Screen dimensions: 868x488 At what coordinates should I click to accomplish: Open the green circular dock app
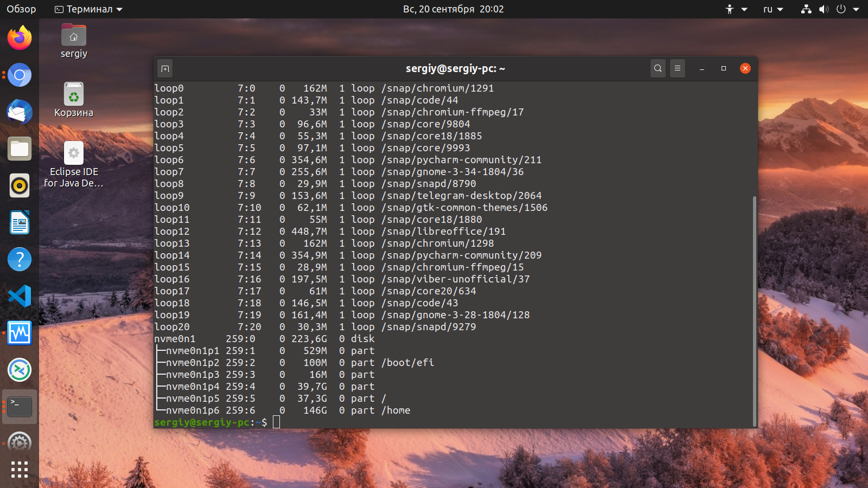click(x=20, y=370)
